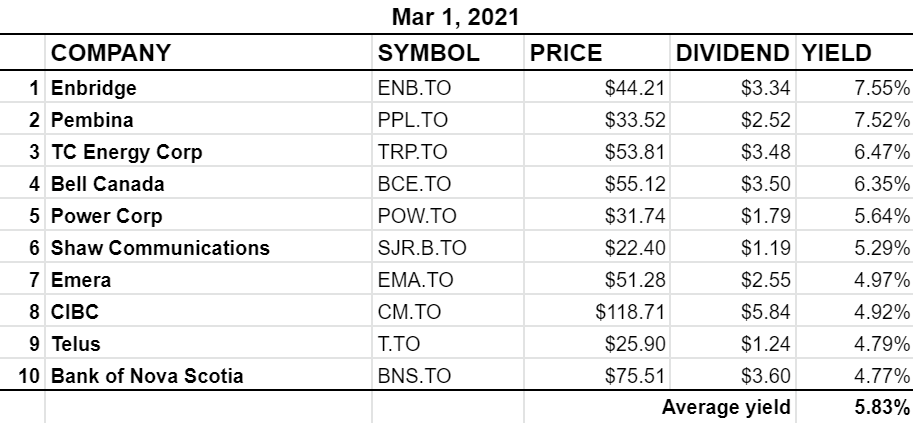
Task: Click the PRICE column header
Action: pyautogui.click(x=596, y=52)
